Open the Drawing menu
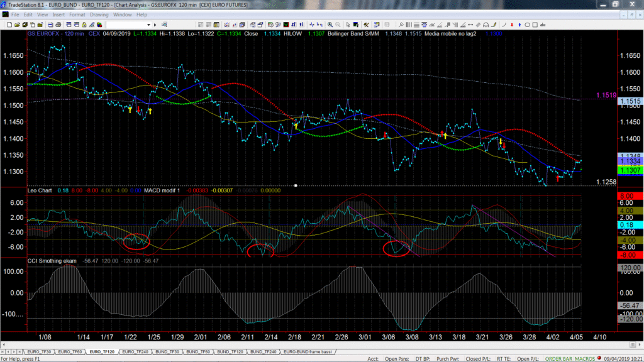Image resolution: width=644 pixels, height=362 pixels. tap(99, 15)
